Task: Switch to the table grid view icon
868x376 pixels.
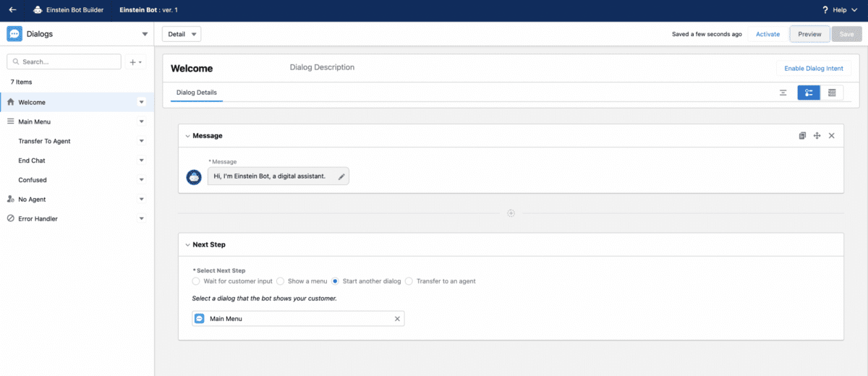Action: pos(832,93)
